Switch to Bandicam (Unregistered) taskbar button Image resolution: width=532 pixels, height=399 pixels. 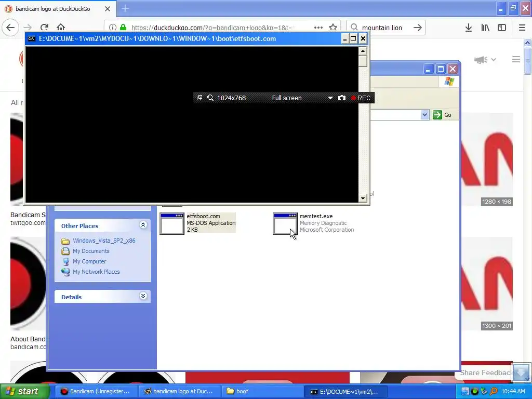coord(96,391)
